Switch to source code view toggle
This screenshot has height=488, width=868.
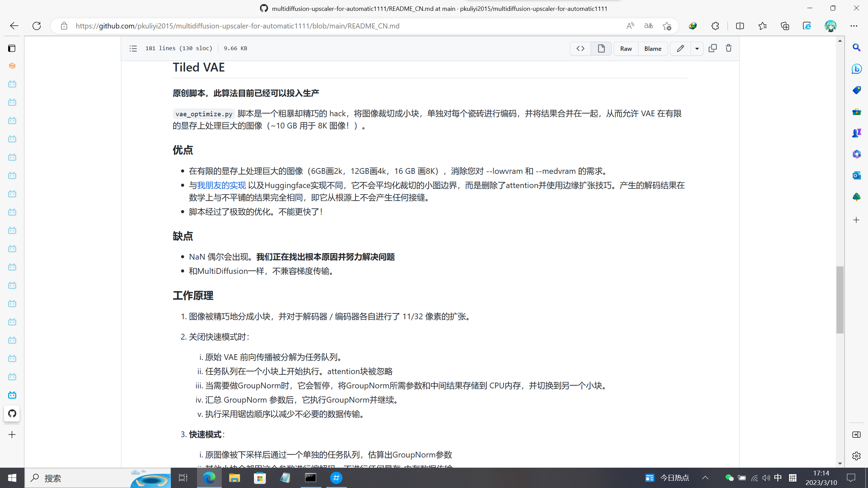[580, 48]
